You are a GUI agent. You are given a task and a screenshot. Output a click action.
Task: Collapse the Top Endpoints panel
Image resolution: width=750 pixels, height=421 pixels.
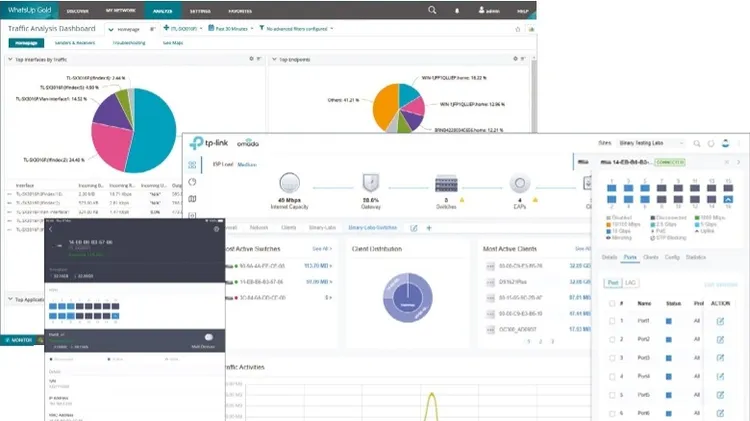tap(274, 59)
